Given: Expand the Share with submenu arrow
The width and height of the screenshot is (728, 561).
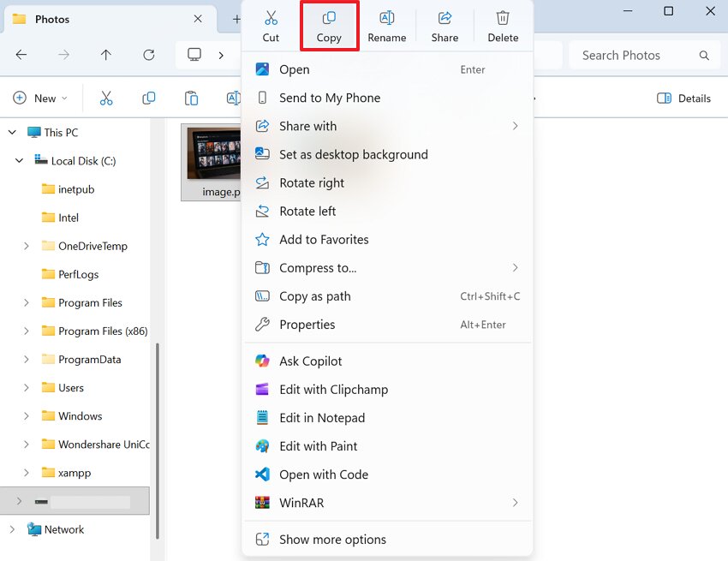Looking at the screenshot, I should [x=515, y=126].
